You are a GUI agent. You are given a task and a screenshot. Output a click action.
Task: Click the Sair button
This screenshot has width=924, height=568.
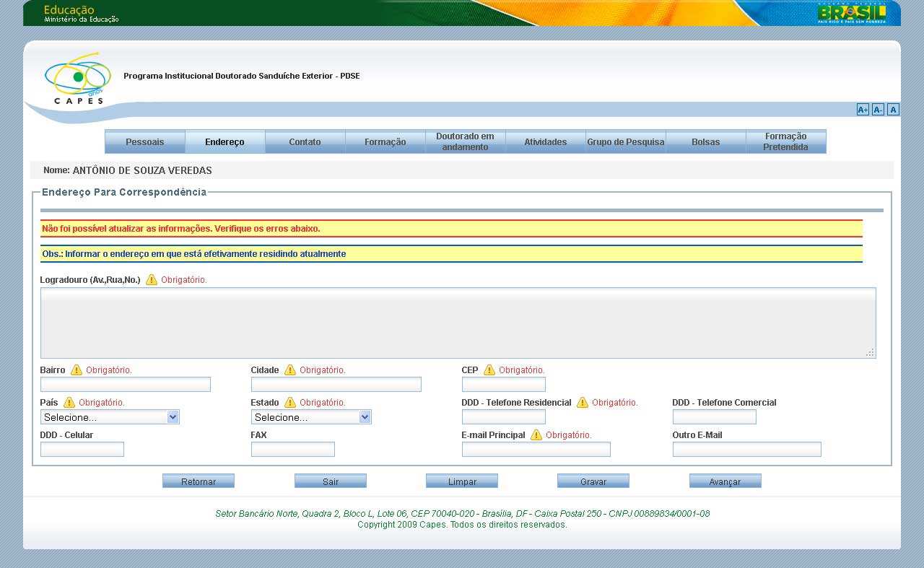[x=331, y=481]
